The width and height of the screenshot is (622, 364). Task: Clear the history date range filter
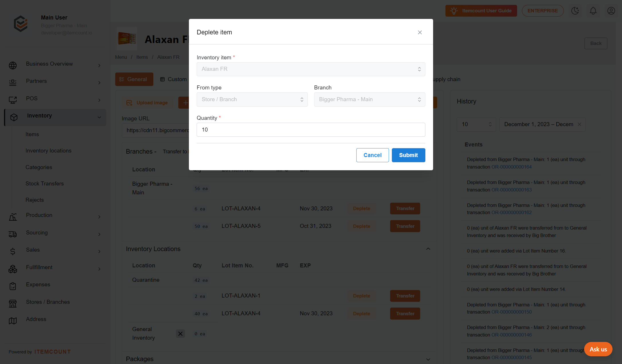coord(579,124)
